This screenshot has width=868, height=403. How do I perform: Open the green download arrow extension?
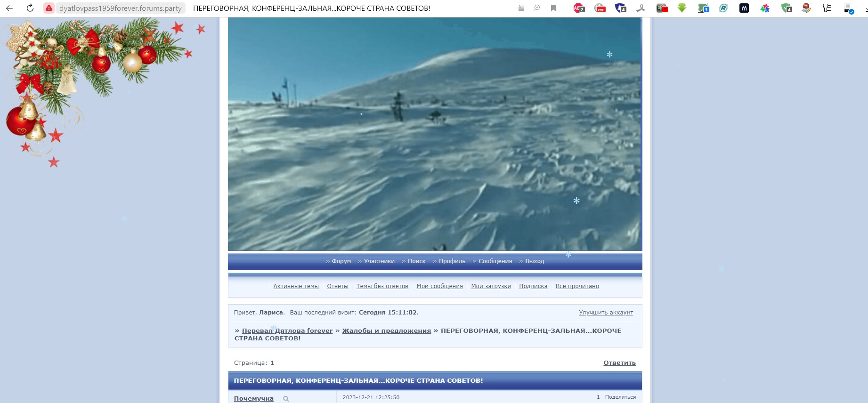682,8
